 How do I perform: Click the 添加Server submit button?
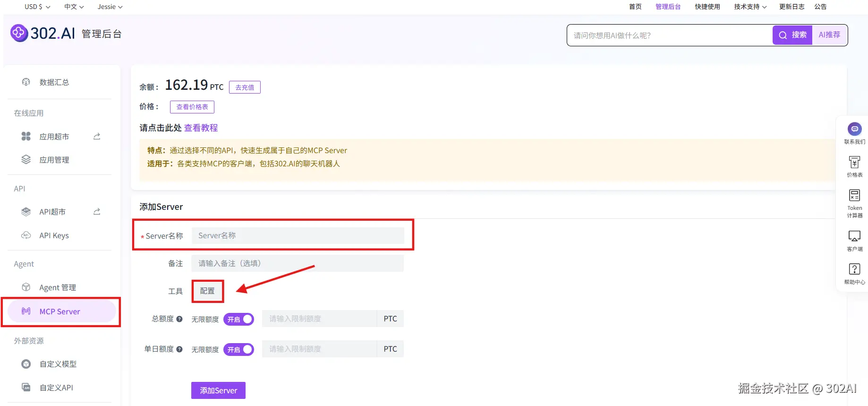pyautogui.click(x=218, y=390)
